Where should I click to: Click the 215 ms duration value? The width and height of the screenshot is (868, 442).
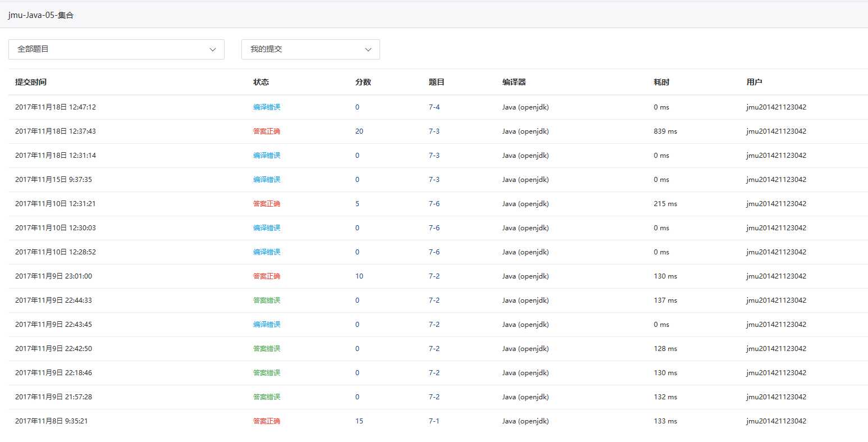pyautogui.click(x=665, y=204)
